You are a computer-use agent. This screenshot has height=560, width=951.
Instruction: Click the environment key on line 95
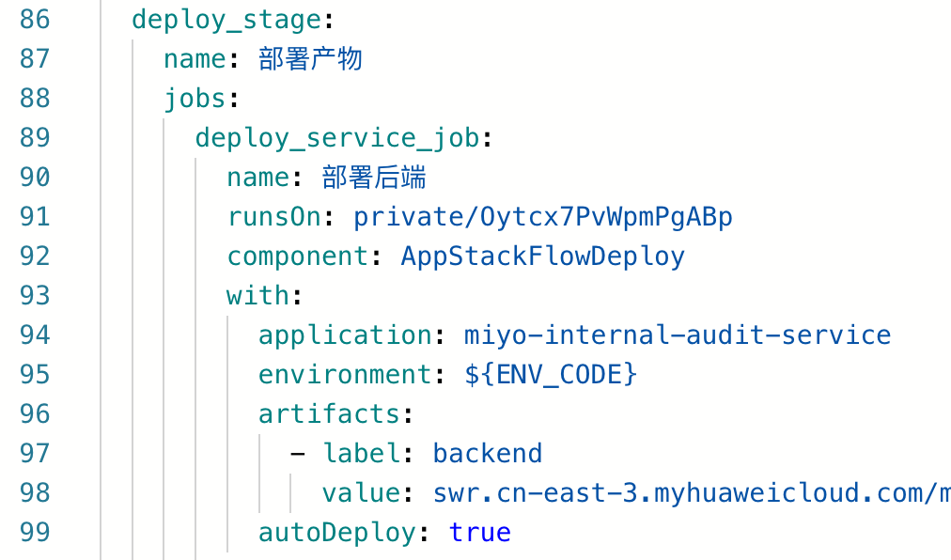[345, 375]
